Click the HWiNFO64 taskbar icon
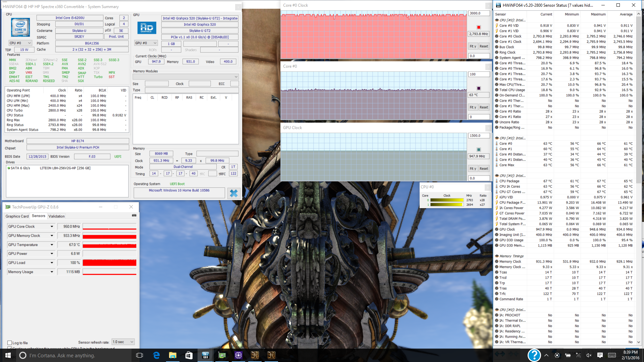Viewport: 644px width, 362px height. [205, 355]
